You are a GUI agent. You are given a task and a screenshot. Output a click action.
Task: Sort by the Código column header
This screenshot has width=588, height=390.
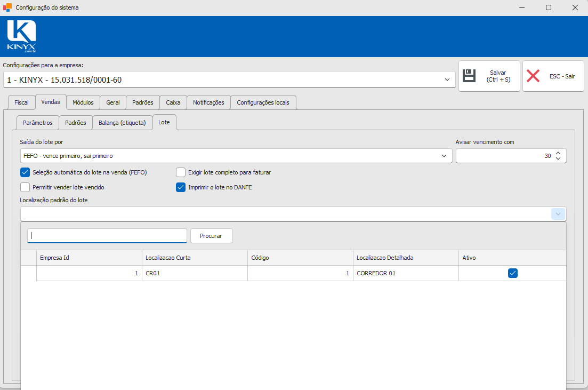(x=300, y=258)
